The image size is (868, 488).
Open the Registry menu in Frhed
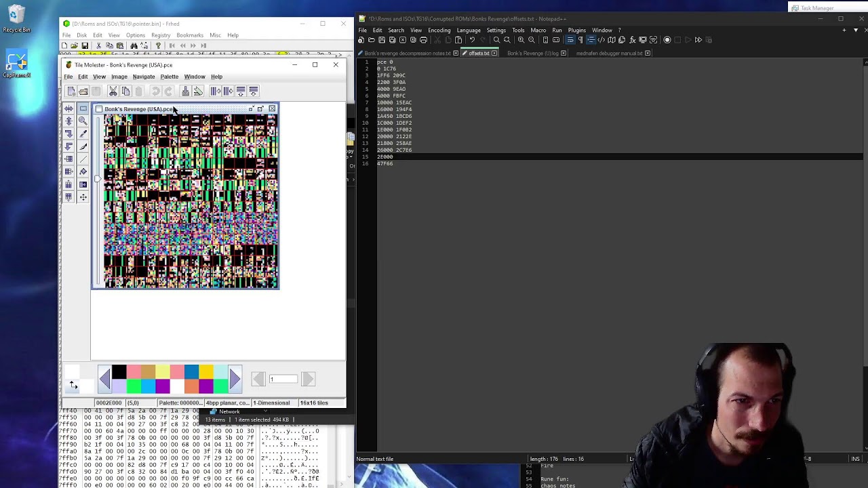pyautogui.click(x=161, y=35)
